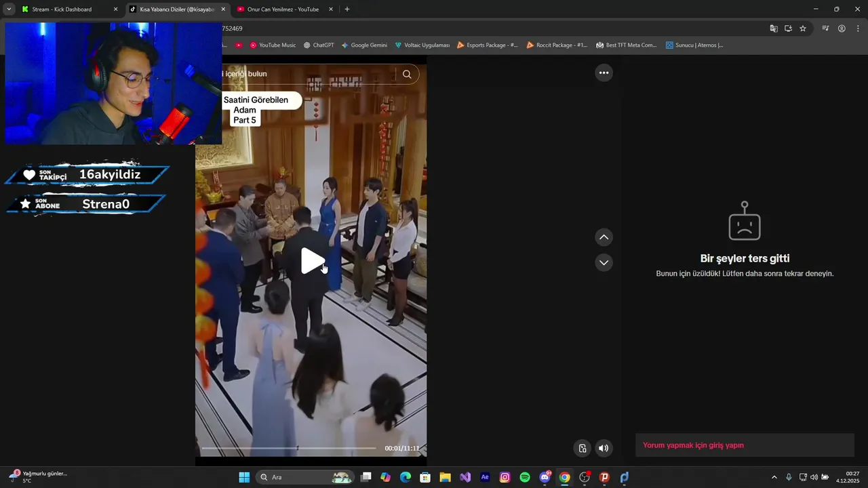Image resolution: width=868 pixels, height=488 pixels.
Task: Show hidden system tray icons
Action: tap(774, 477)
